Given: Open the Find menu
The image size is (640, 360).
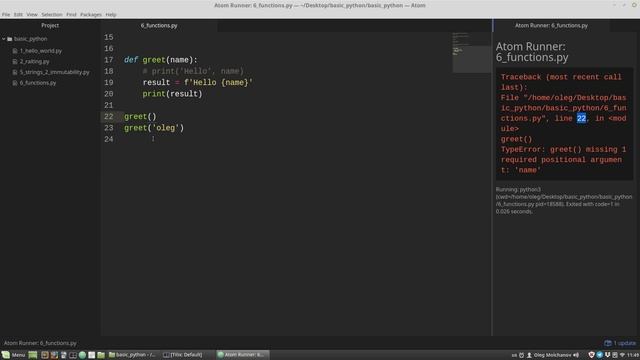Looking at the screenshot, I should point(71,14).
